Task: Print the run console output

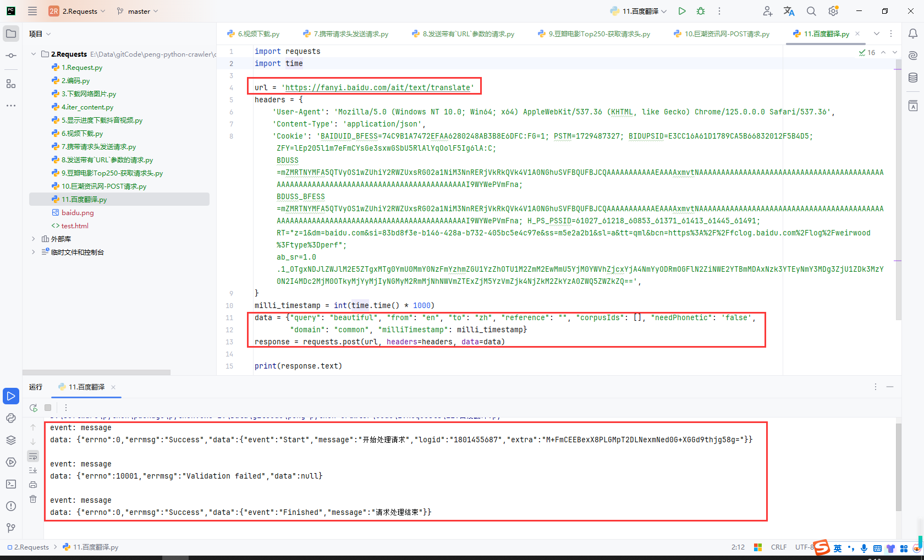Action: pos(33,485)
